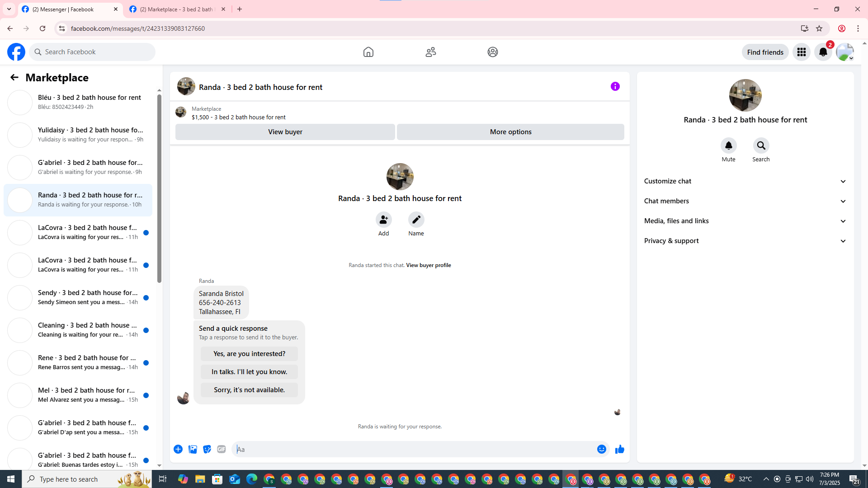Open the emoji picker in message box
This screenshot has height=488, width=868.
[x=601, y=449]
